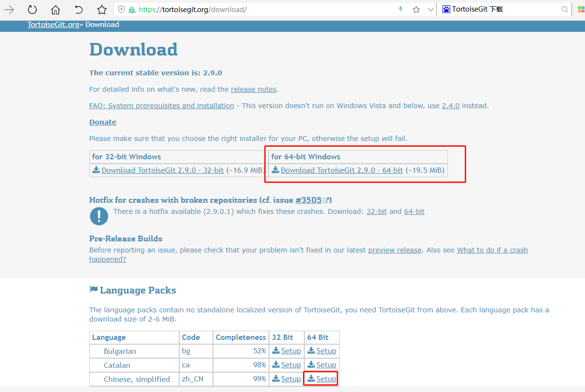Click the Pre-Release Builds heading
This screenshot has height=392, width=585.
click(126, 238)
